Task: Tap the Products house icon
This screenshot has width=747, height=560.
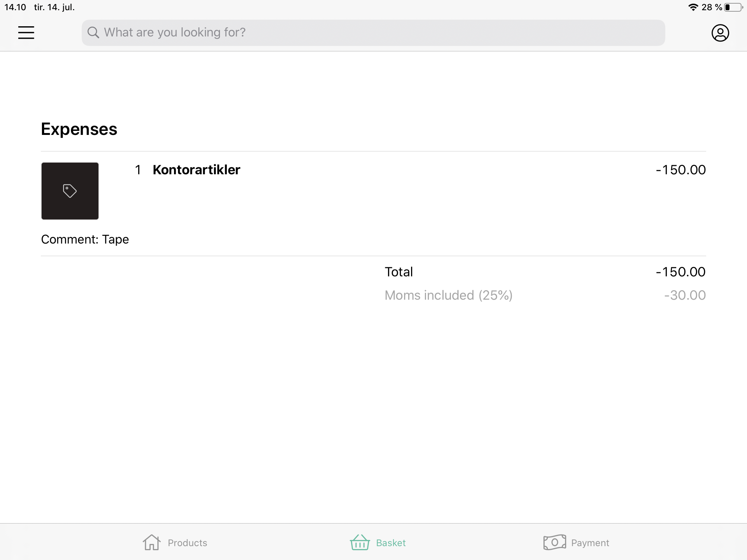Action: pyautogui.click(x=151, y=542)
